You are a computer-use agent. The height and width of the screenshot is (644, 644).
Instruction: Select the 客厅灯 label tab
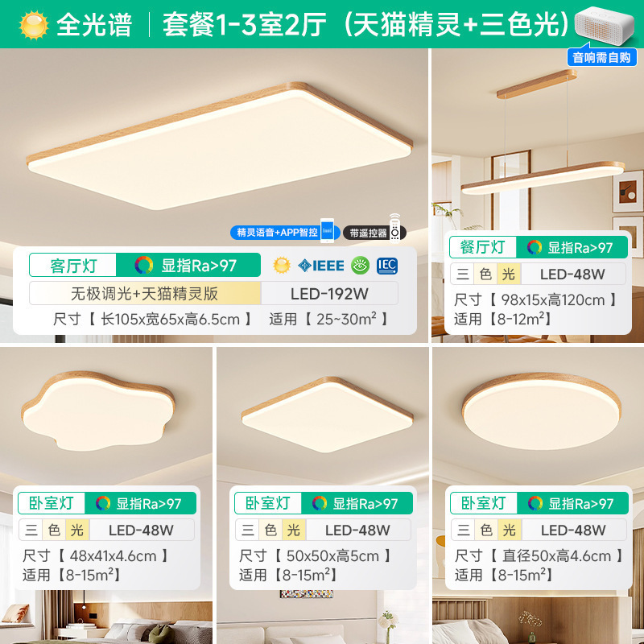73,266
